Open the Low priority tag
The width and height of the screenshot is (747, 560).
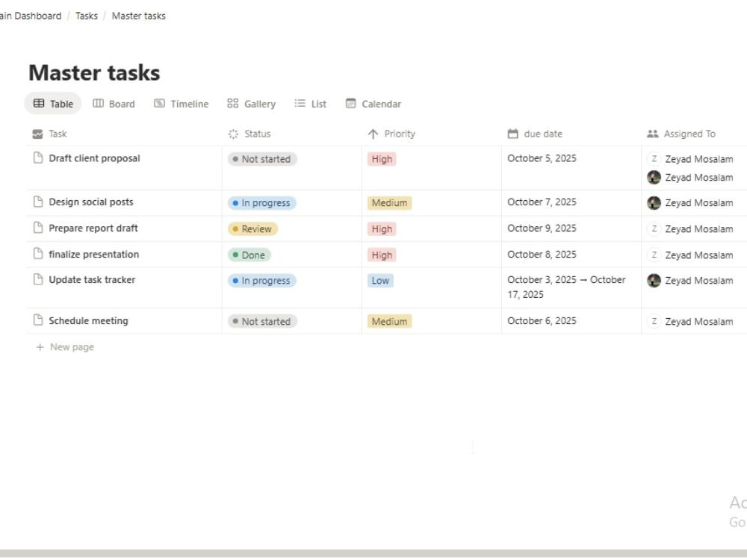tap(381, 281)
